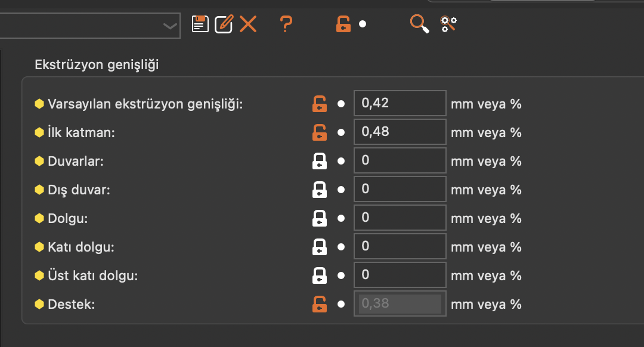Click the orange unlocked padlock in toolbar
Screen dimensions: 644x347
(x=343, y=24)
